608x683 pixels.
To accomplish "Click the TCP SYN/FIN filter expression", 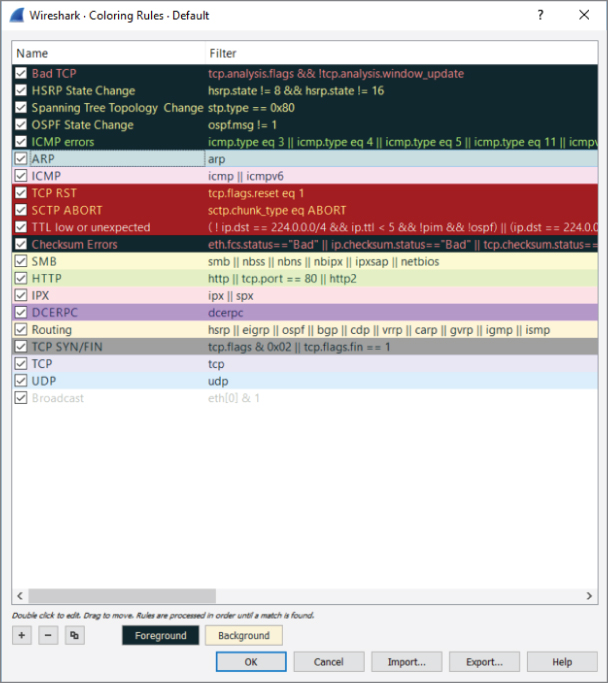I will (299, 347).
